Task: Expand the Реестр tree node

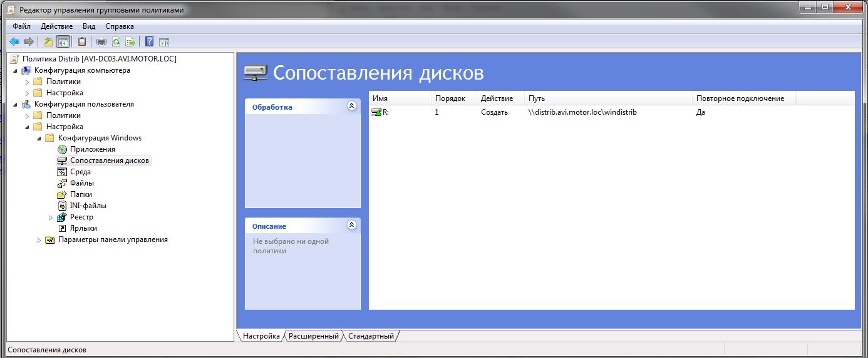Action: tap(51, 218)
